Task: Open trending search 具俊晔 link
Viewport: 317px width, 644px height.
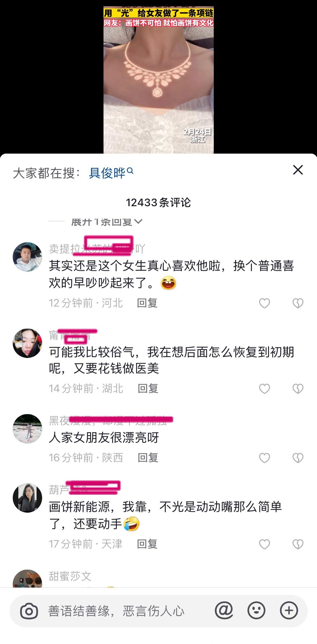Action: (x=107, y=173)
